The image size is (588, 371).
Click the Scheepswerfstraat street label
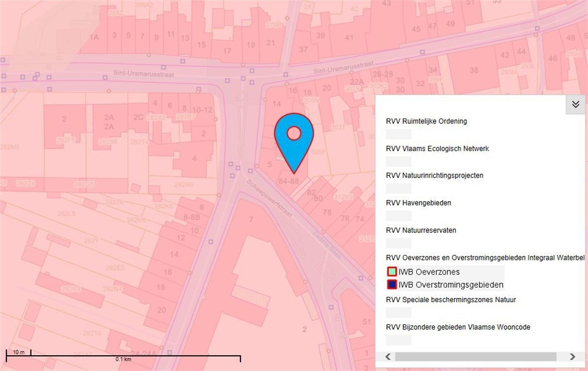[x=269, y=198]
